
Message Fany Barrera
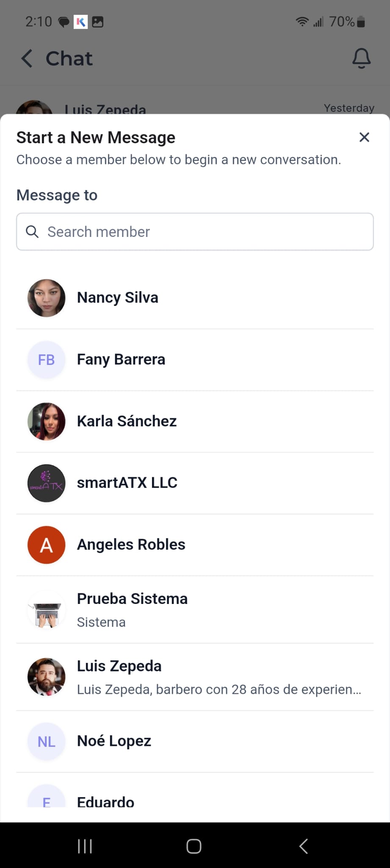pos(121,359)
